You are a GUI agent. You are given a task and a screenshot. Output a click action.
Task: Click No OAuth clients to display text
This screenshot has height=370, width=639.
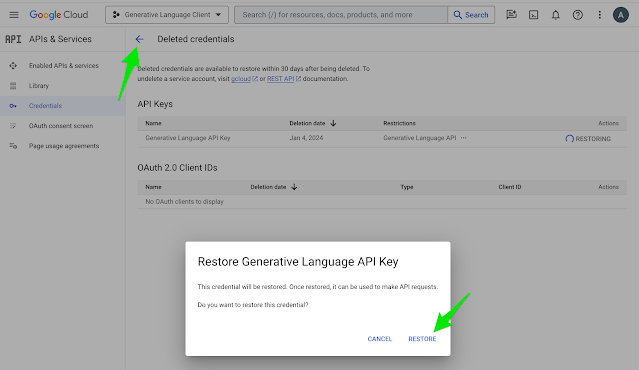point(184,202)
